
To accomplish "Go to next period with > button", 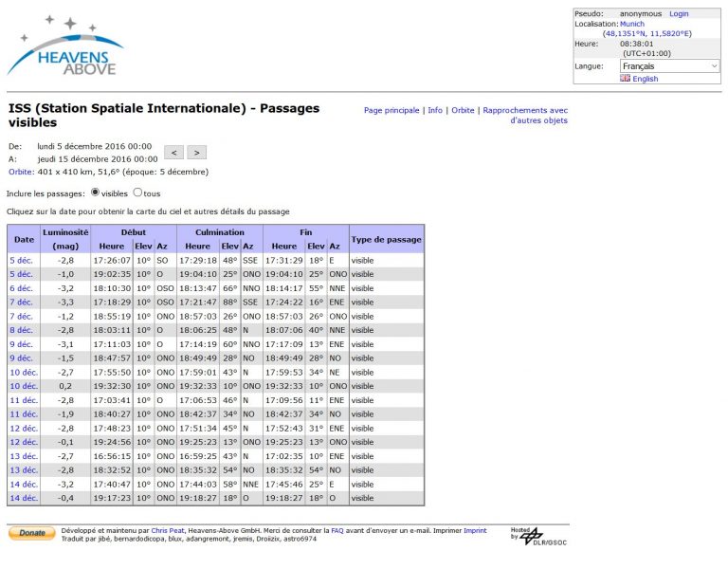I will click(197, 153).
